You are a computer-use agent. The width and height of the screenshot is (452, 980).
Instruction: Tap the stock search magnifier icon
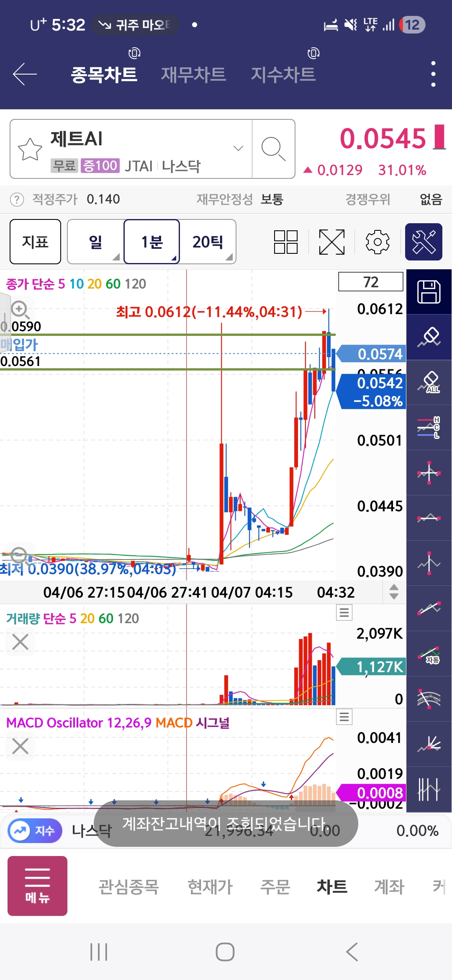click(273, 149)
